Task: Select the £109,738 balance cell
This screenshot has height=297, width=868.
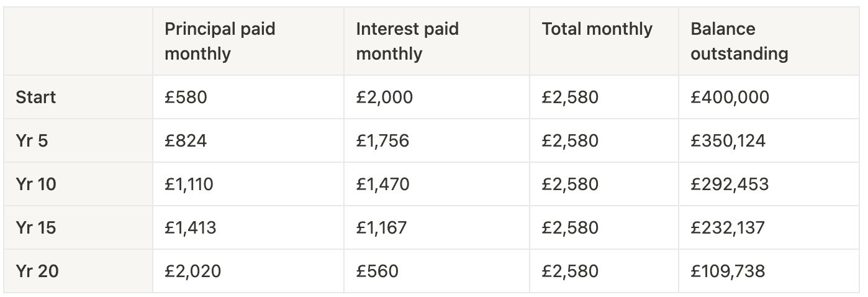Action: pos(769,272)
